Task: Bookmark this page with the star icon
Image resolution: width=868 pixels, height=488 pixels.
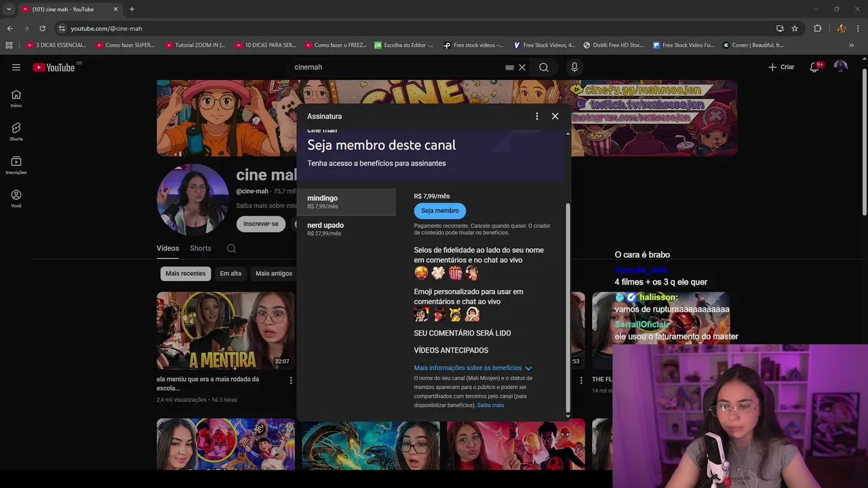Action: coord(795,28)
